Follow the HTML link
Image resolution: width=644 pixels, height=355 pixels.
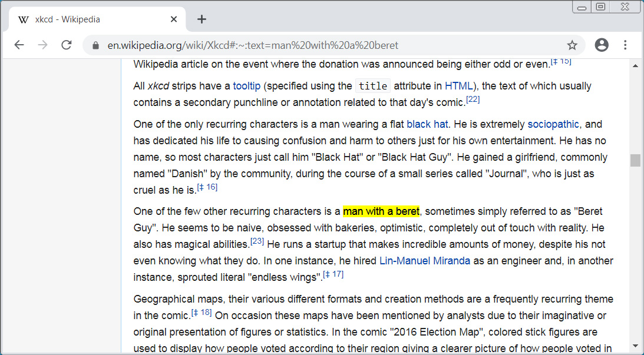459,86
